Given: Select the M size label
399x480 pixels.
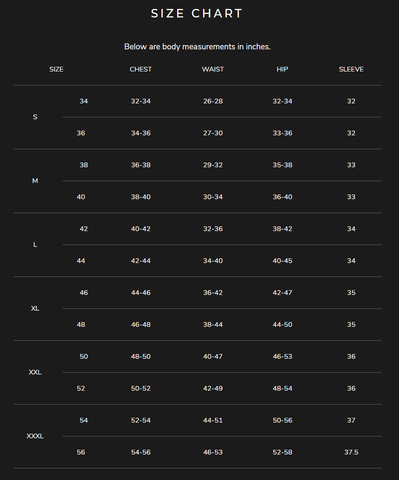Looking at the screenshot, I should 35,181.
